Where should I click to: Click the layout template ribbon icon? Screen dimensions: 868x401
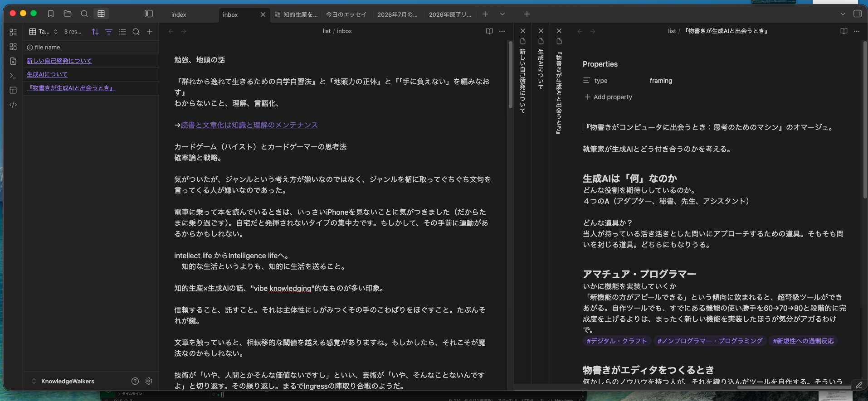(13, 90)
